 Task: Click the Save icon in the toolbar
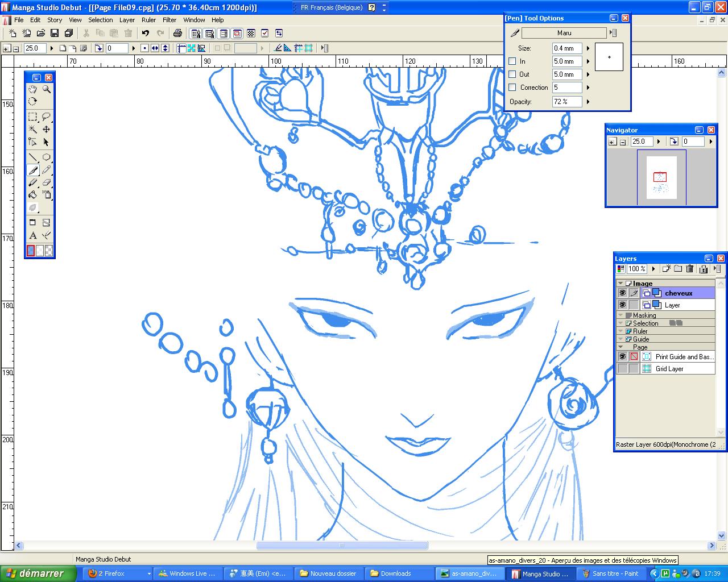point(55,34)
